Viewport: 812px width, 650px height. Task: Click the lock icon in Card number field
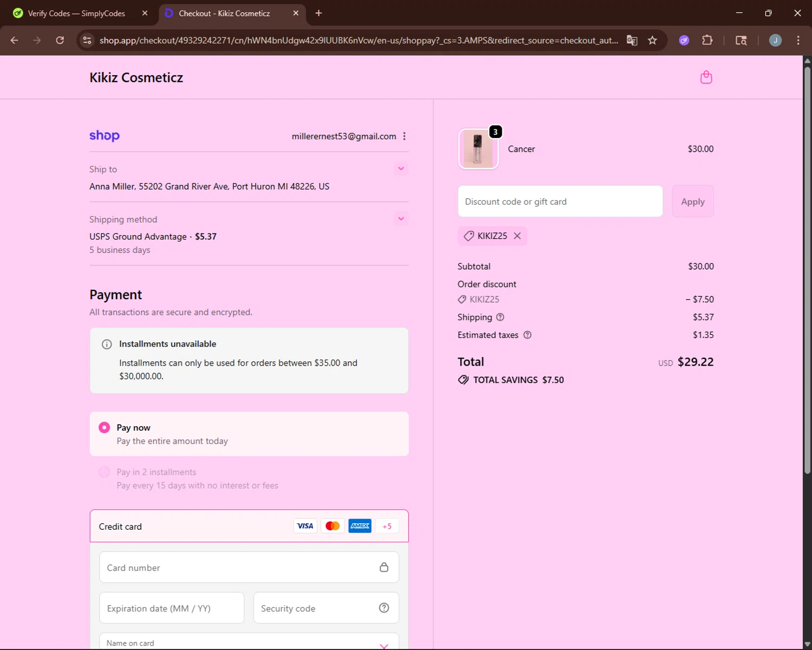tap(384, 567)
